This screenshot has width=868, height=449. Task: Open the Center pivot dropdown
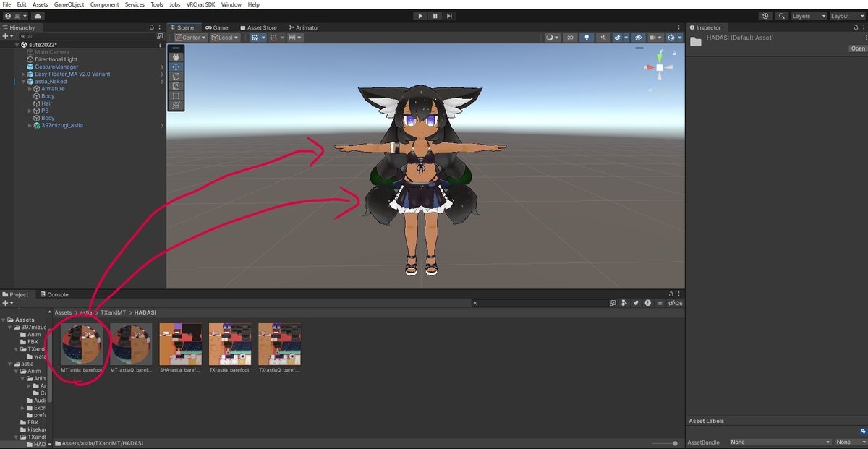tap(190, 38)
